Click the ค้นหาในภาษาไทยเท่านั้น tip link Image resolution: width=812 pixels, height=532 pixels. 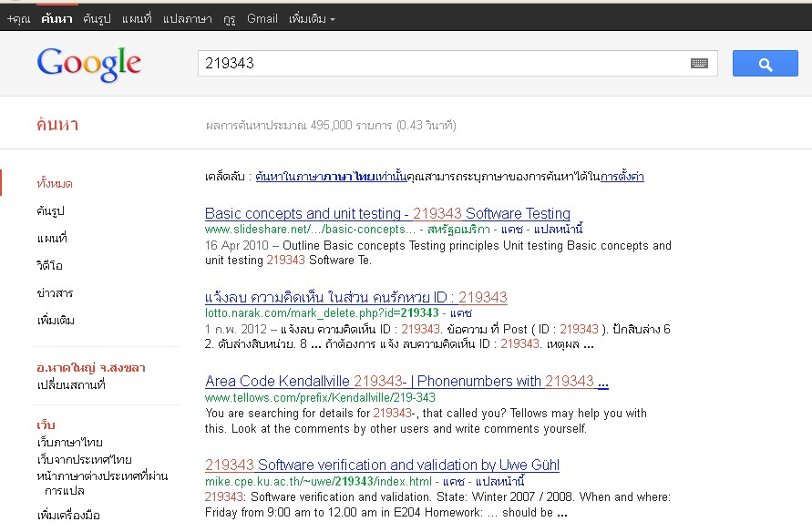(x=331, y=177)
